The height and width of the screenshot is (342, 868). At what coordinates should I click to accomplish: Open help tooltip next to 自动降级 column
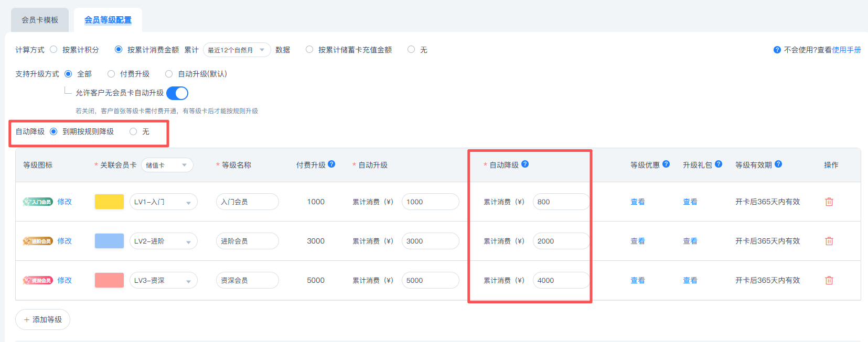525,164
